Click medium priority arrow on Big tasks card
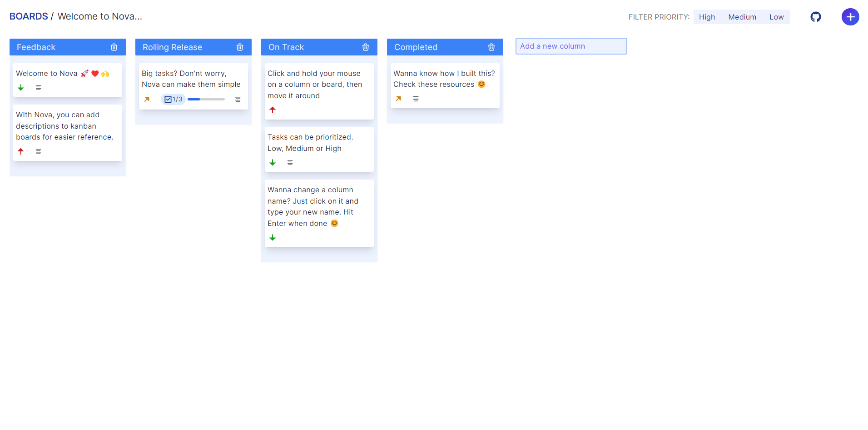The image size is (868, 430). (x=147, y=99)
